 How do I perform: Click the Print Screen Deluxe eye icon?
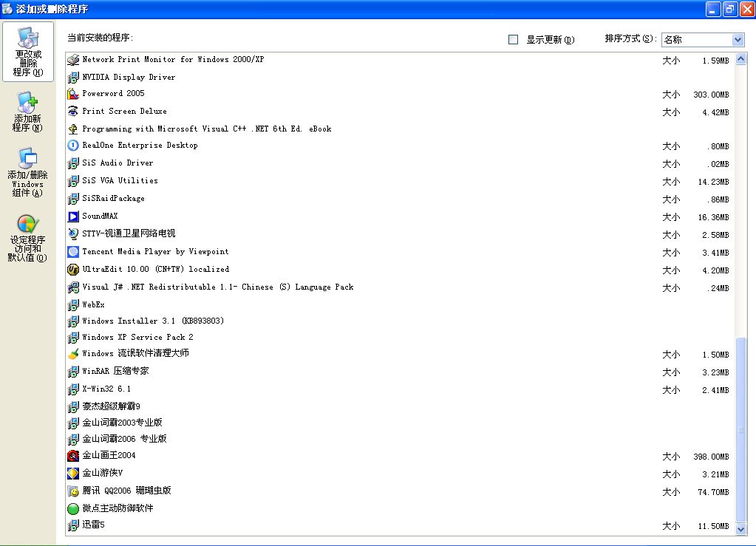(73, 112)
